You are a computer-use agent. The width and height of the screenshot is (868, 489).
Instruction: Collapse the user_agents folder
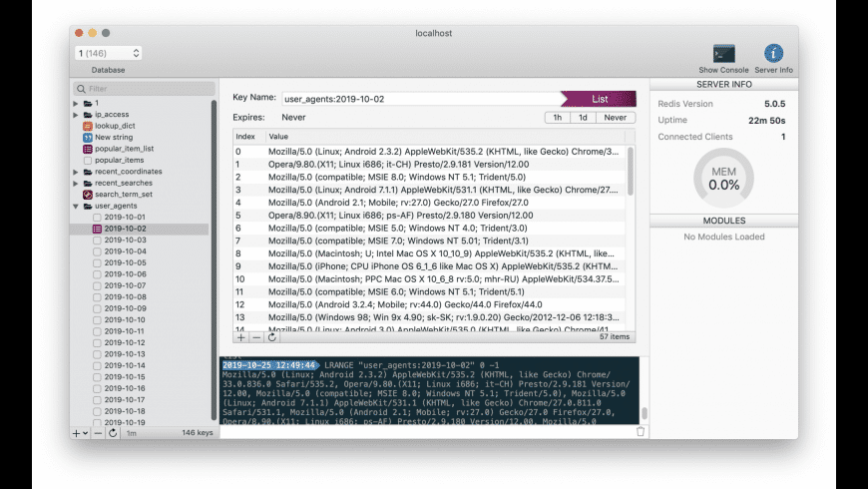tap(76, 206)
